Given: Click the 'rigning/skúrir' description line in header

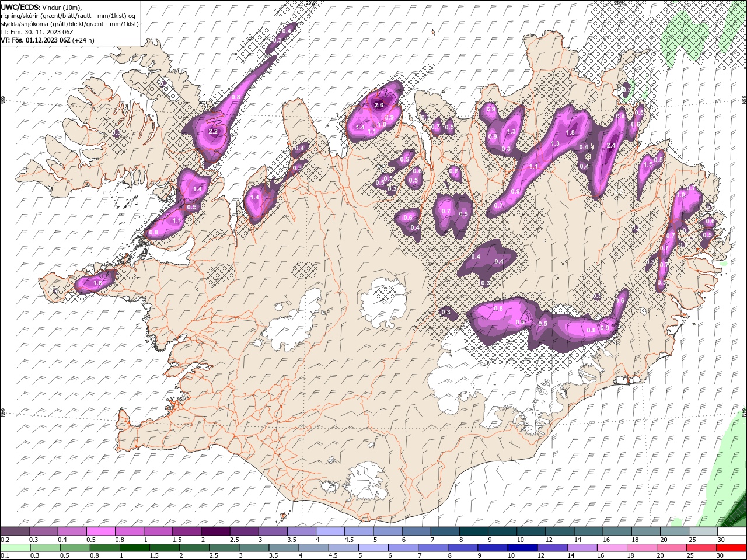Looking at the screenshot, I should tap(68, 16).
